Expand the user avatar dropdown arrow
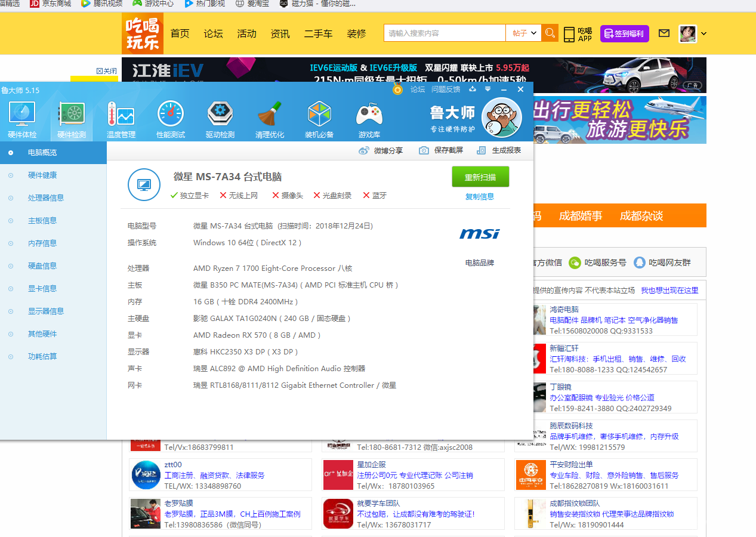The image size is (756, 537). 703,34
